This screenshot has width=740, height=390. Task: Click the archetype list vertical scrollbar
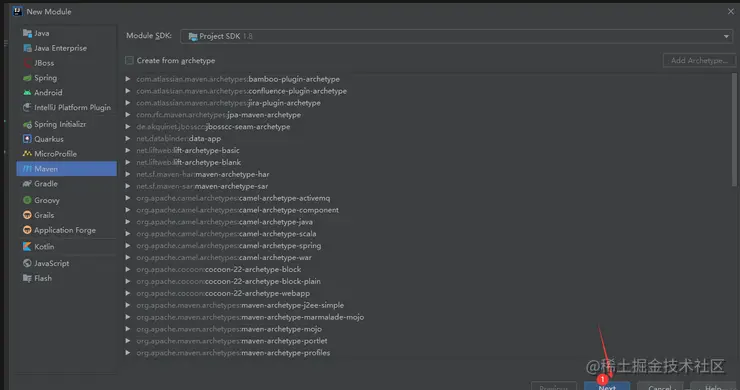(734, 129)
